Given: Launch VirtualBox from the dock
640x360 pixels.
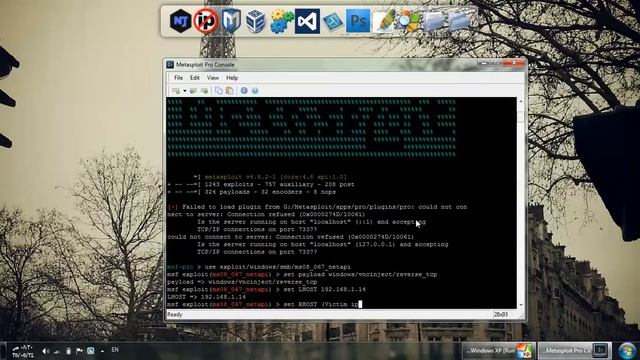Looking at the screenshot, I should pos(256,21).
